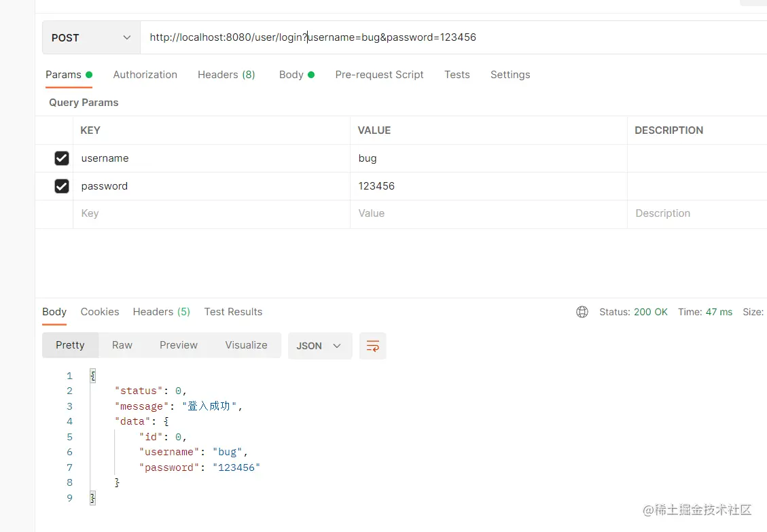Click the "password": "123456" response line
This screenshot has height=532, width=767.
coord(200,467)
